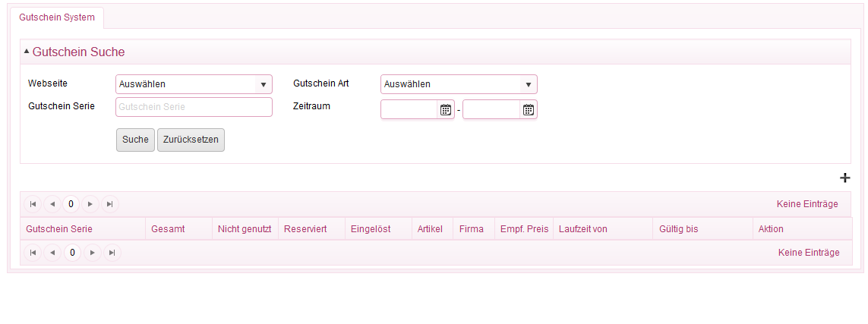Click the Suche button
This screenshot has width=868, height=324.
pyautogui.click(x=136, y=140)
